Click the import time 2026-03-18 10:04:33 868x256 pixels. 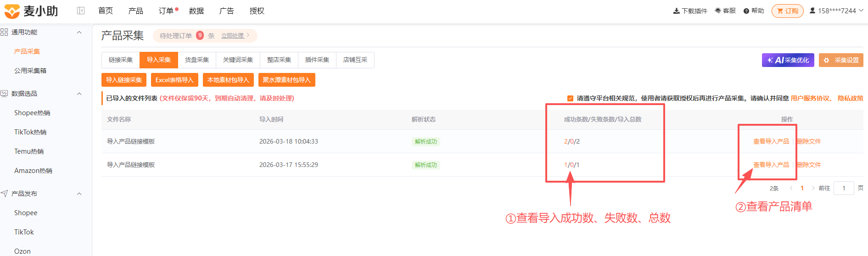(289, 141)
